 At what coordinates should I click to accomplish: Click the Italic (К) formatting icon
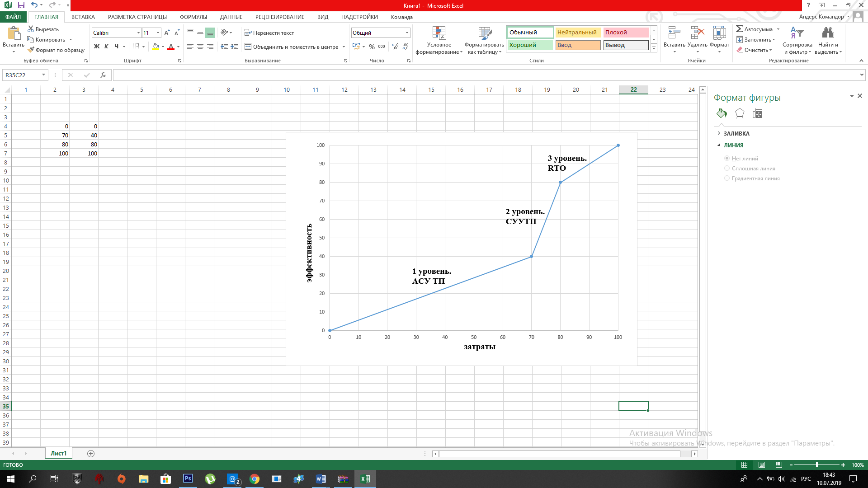106,47
